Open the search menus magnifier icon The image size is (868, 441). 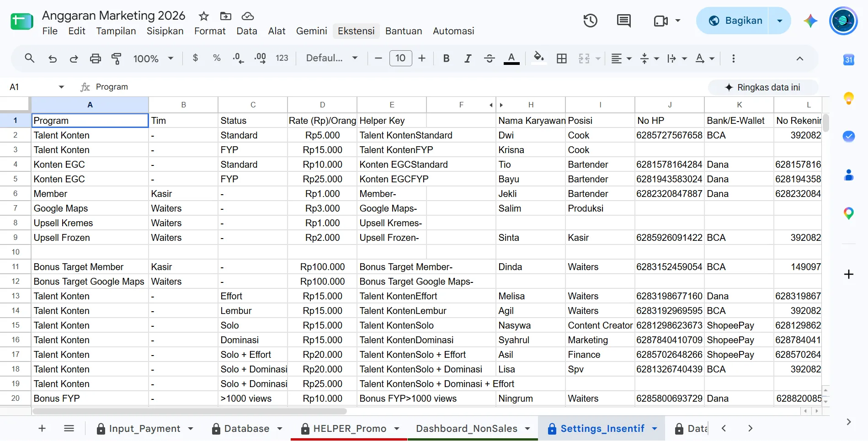[x=30, y=58]
